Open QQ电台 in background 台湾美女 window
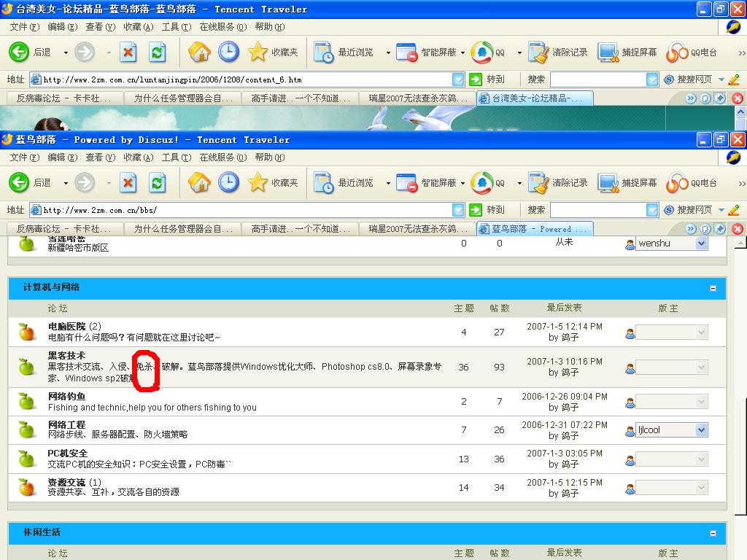Image resolution: width=747 pixels, height=560 pixels. [692, 52]
